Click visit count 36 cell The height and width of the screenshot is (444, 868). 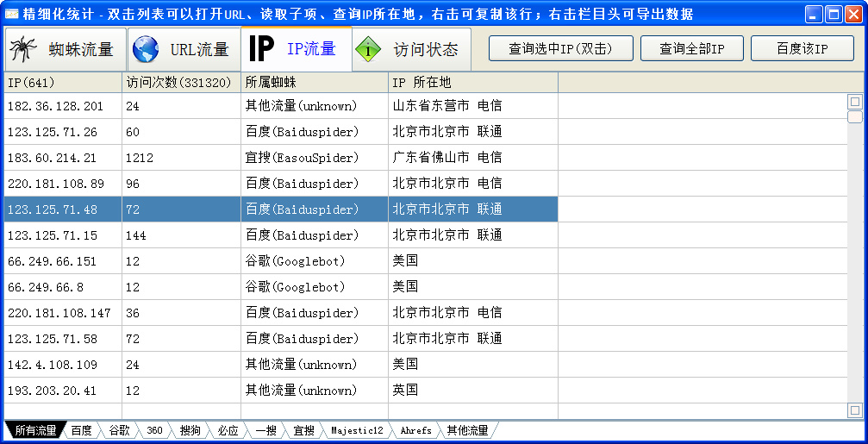(182, 313)
